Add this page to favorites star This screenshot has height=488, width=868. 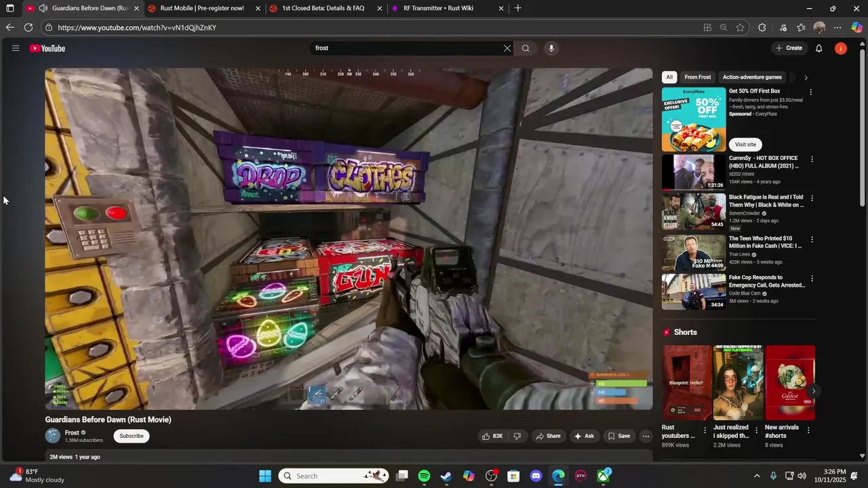pos(740,28)
